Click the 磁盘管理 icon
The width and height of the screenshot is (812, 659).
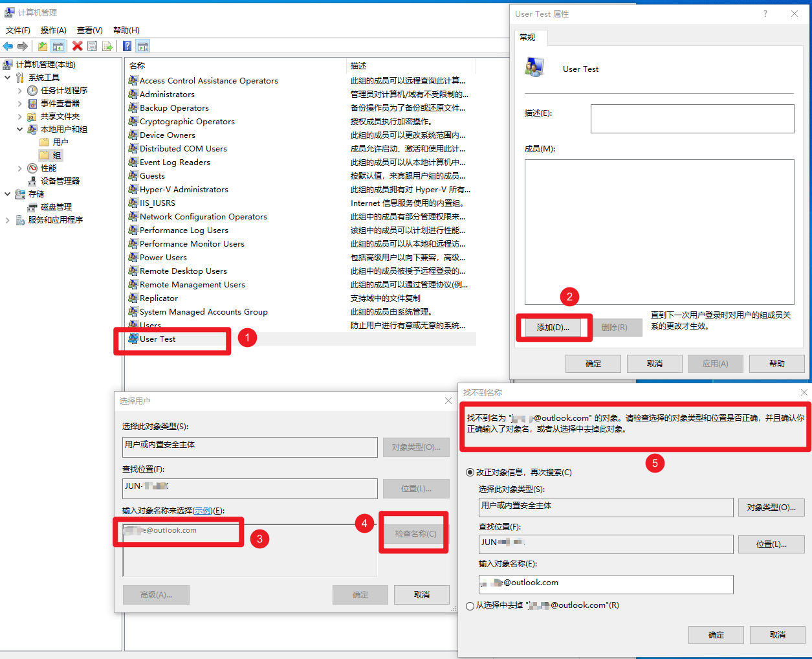(x=32, y=207)
